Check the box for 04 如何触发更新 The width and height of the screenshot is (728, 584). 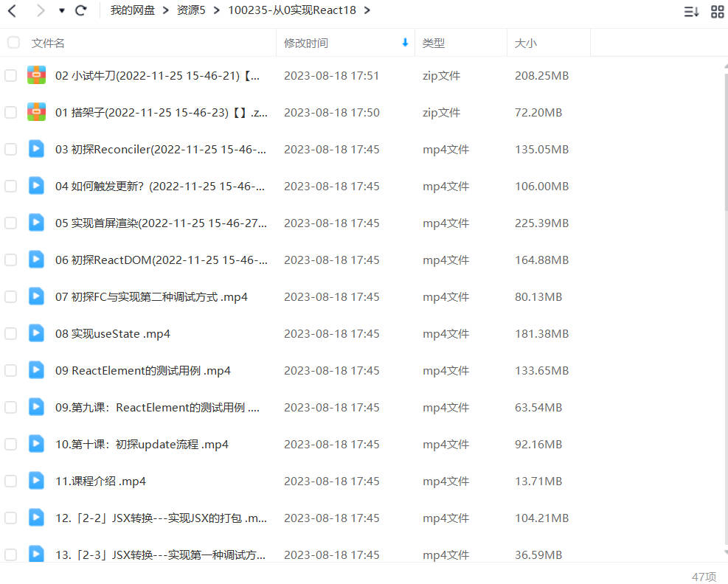(10, 186)
